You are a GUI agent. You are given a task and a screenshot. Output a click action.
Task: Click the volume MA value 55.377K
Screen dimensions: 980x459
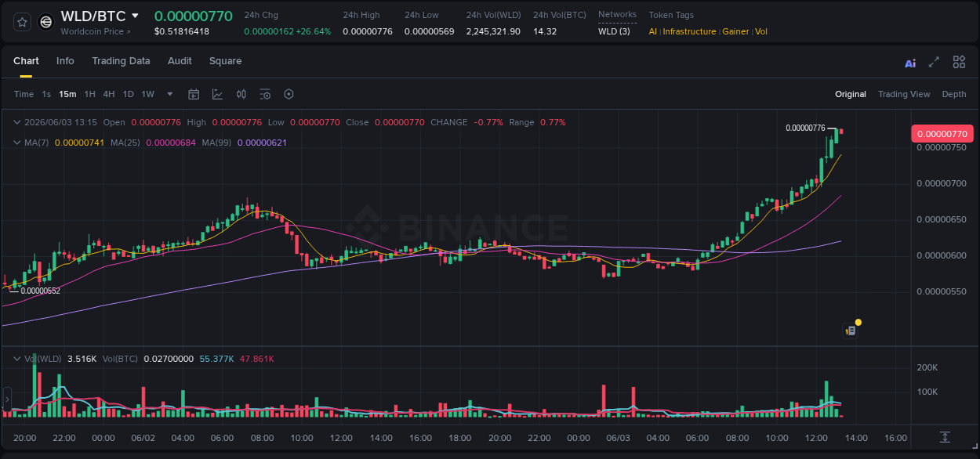tap(217, 359)
